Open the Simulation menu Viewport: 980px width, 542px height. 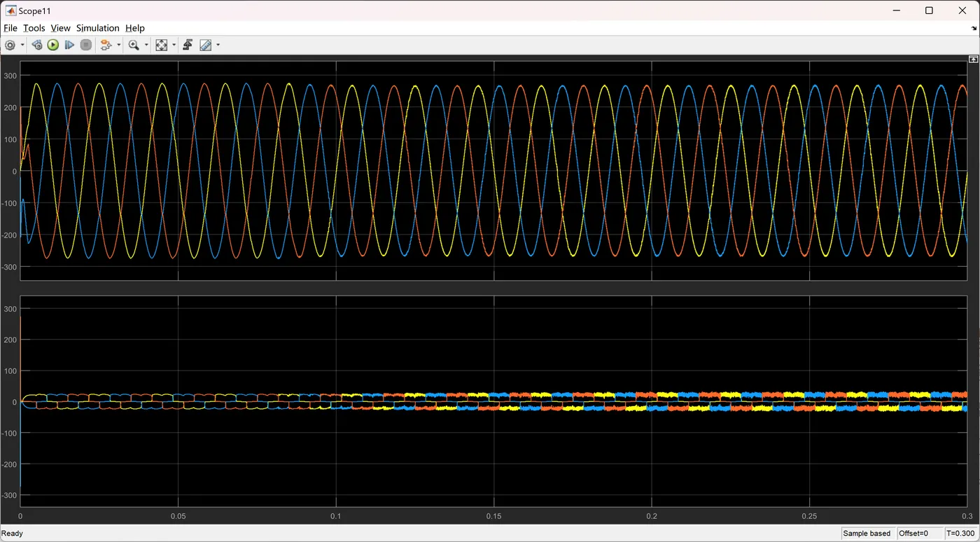pyautogui.click(x=98, y=28)
